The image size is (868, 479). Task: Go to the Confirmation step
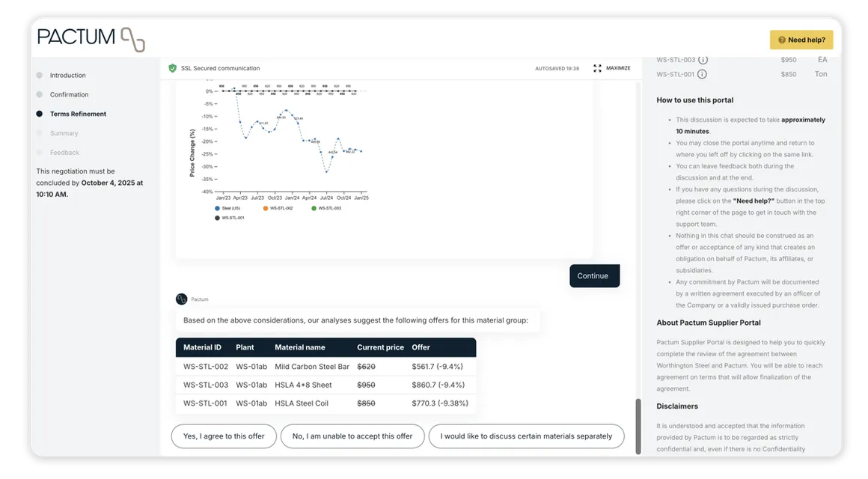click(x=69, y=95)
